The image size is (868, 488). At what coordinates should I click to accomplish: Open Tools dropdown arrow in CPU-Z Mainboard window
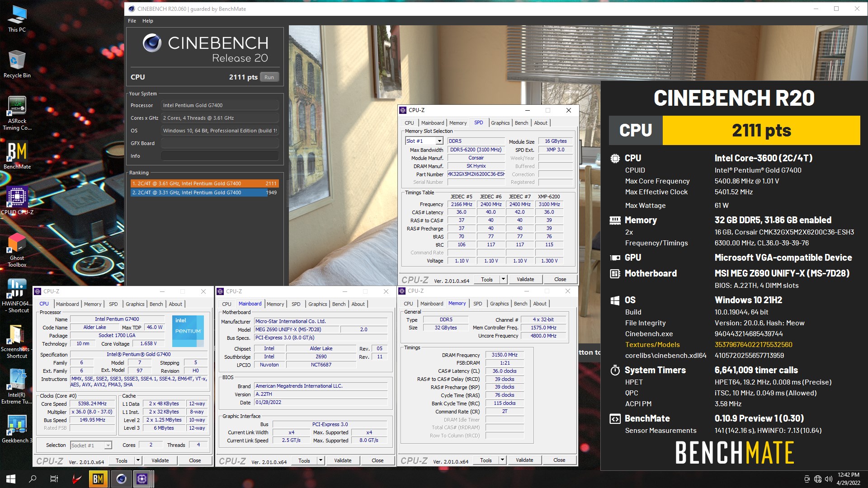(x=320, y=460)
